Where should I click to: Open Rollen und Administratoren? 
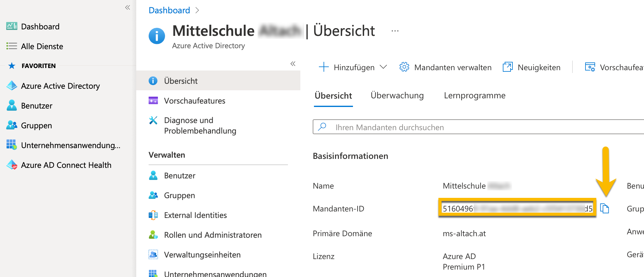pos(212,235)
